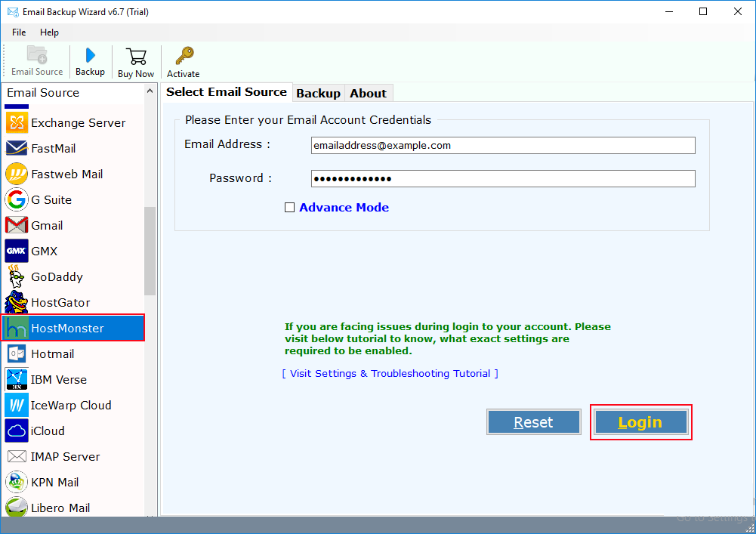Select the KPN Mail list entry text
Screen dimensions: 756x534
pos(55,483)
